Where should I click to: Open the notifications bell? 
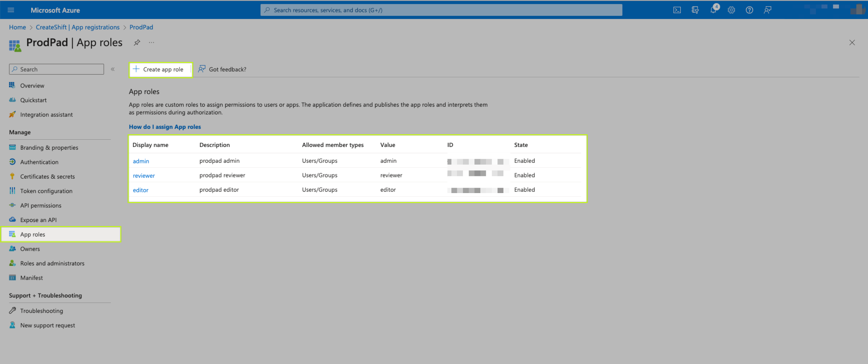pyautogui.click(x=713, y=10)
